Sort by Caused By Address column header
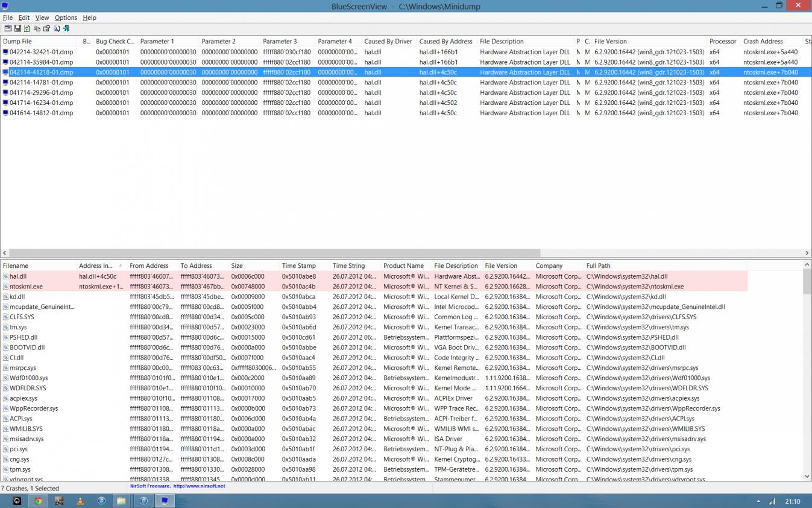The height and width of the screenshot is (508, 812). (447, 42)
